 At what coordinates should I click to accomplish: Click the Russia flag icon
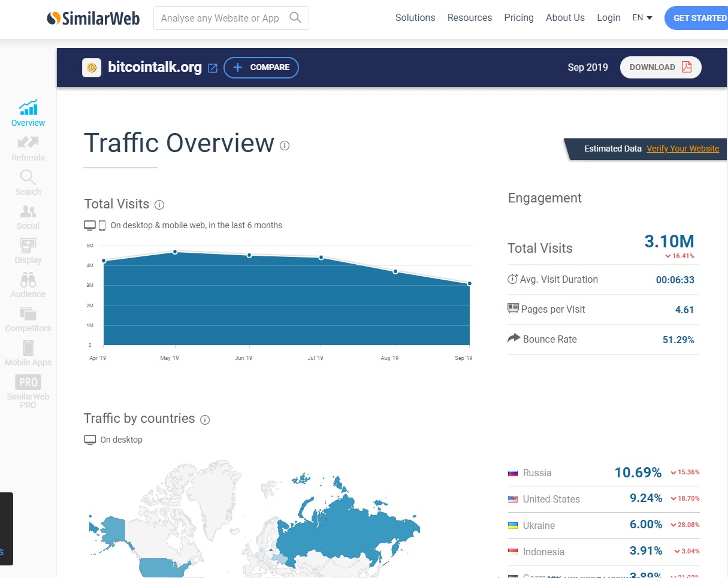[x=513, y=473]
